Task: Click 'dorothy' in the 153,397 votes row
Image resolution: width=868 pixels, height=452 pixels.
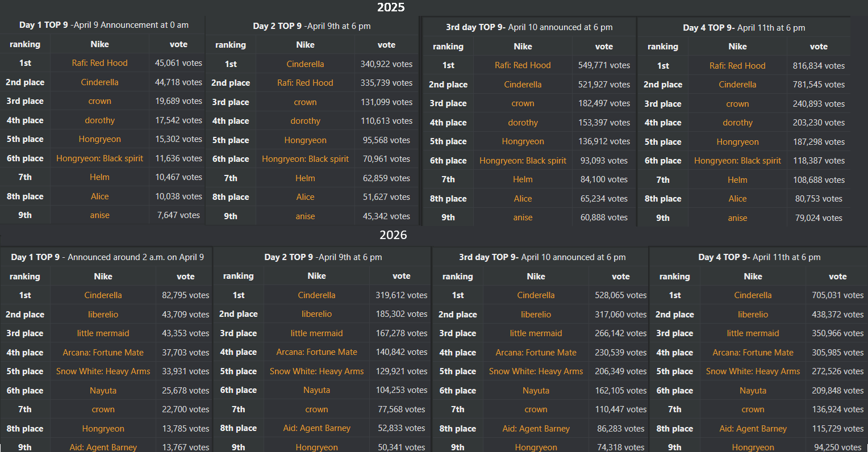Action: (523, 123)
